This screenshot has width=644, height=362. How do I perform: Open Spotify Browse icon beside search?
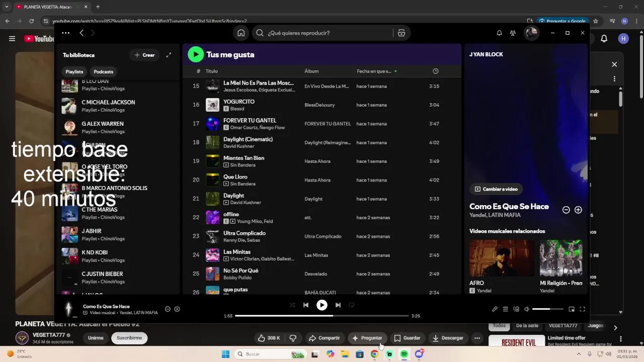point(401,33)
